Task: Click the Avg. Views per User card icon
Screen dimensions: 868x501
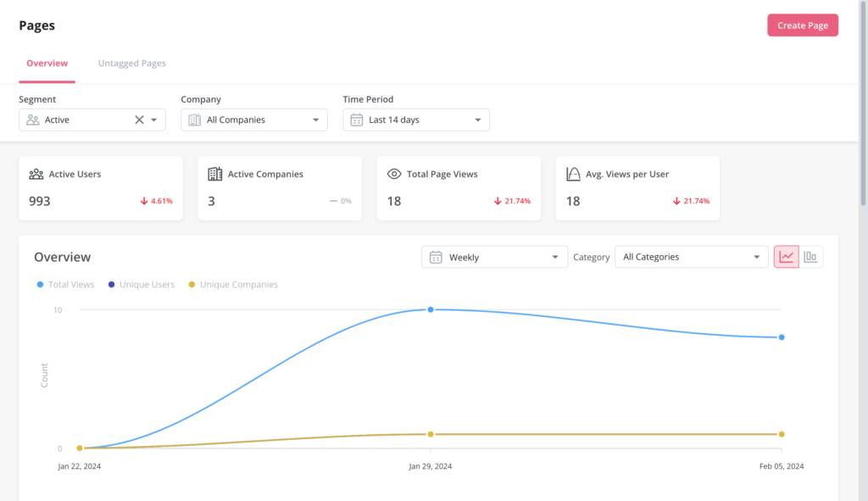Action: coord(573,173)
